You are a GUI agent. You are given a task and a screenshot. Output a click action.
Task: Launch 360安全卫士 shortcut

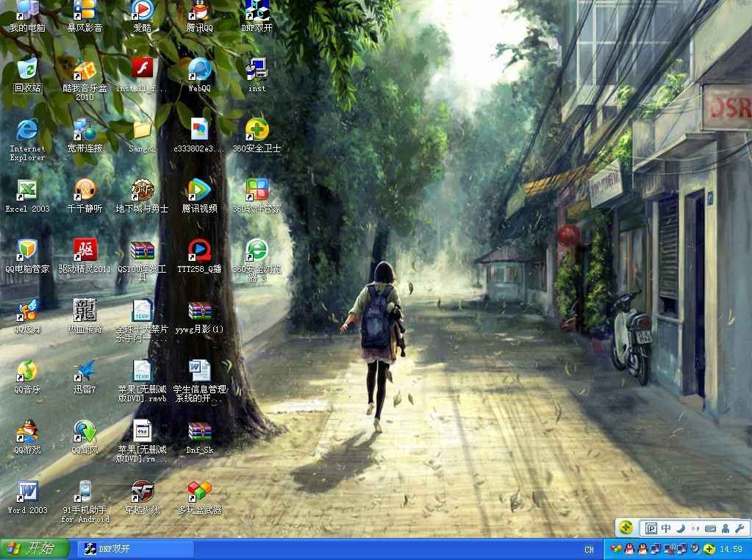point(257,136)
